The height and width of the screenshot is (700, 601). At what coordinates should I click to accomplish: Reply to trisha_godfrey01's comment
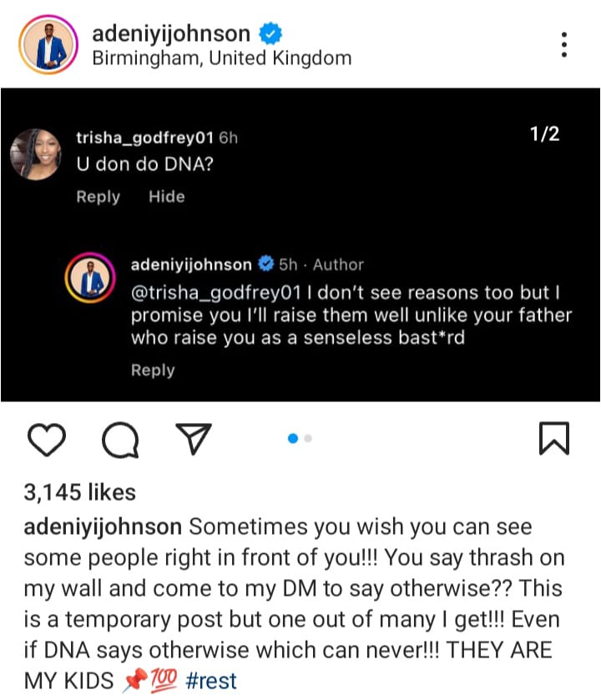tap(98, 197)
